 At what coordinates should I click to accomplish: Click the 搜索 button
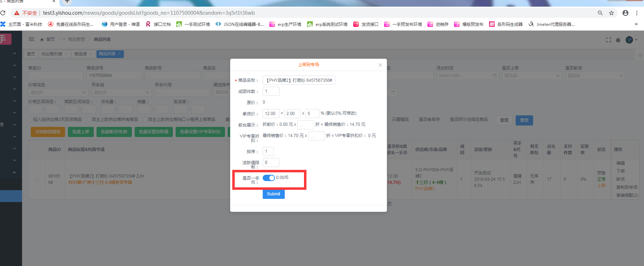524,120
